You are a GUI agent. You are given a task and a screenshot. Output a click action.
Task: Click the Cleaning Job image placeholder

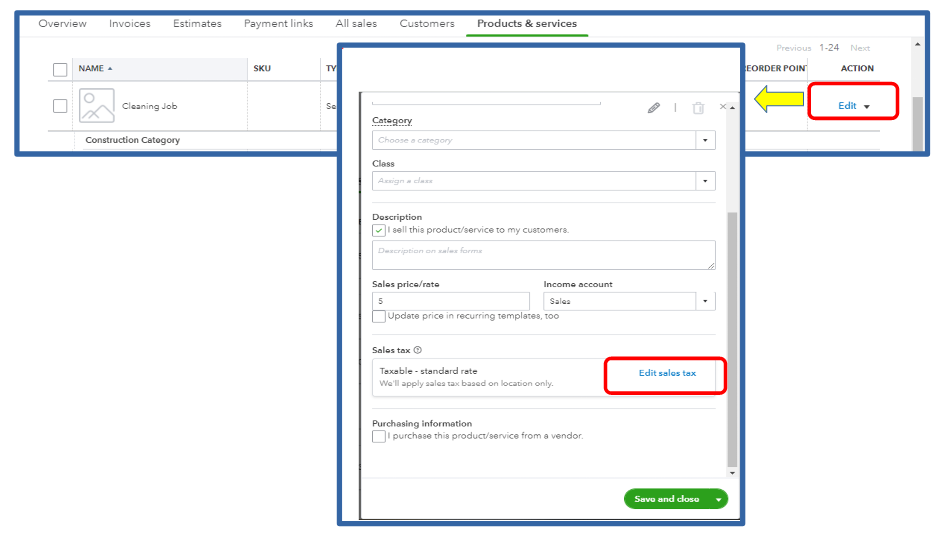[x=96, y=105]
